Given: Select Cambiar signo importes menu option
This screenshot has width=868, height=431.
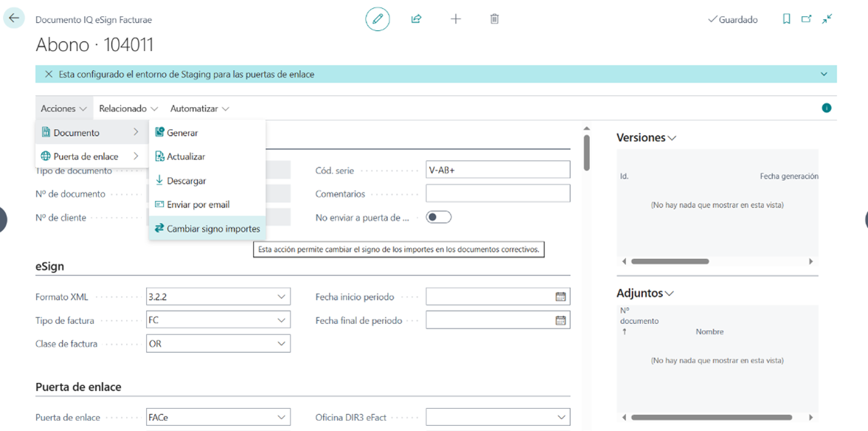Looking at the screenshot, I should (x=212, y=229).
